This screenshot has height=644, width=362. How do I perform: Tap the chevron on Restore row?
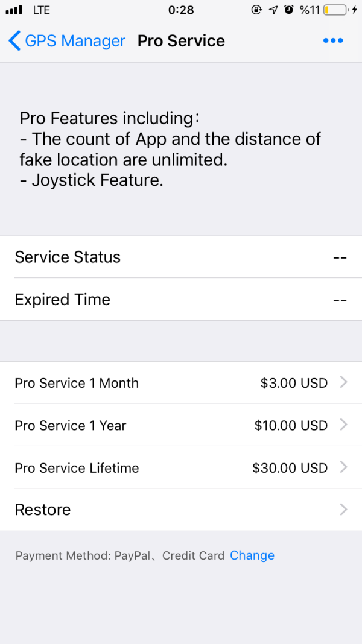click(343, 510)
